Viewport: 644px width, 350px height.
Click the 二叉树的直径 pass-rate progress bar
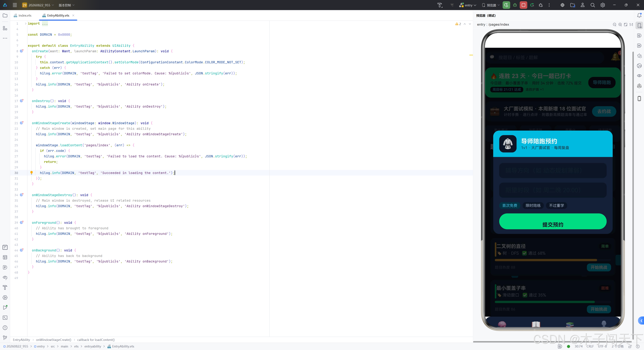click(553, 260)
